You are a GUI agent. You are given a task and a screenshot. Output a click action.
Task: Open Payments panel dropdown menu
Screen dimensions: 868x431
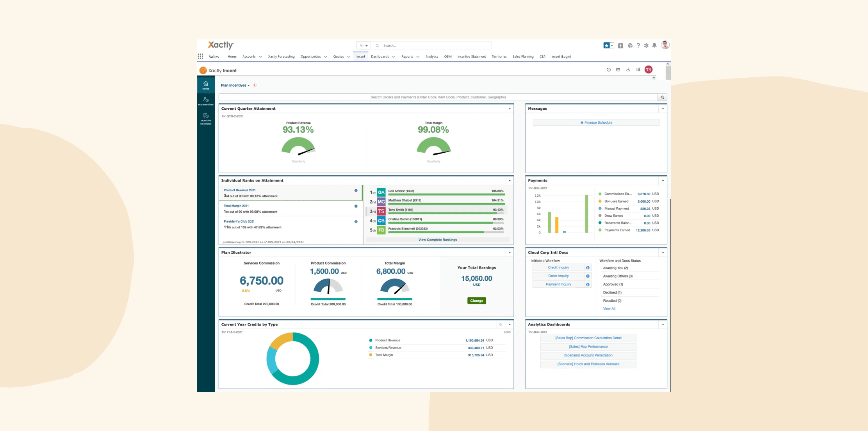(663, 181)
